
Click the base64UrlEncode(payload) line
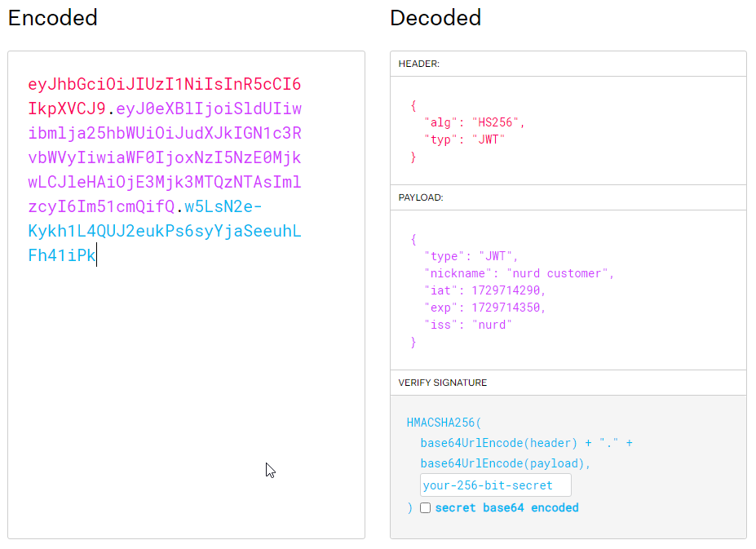[x=506, y=463]
